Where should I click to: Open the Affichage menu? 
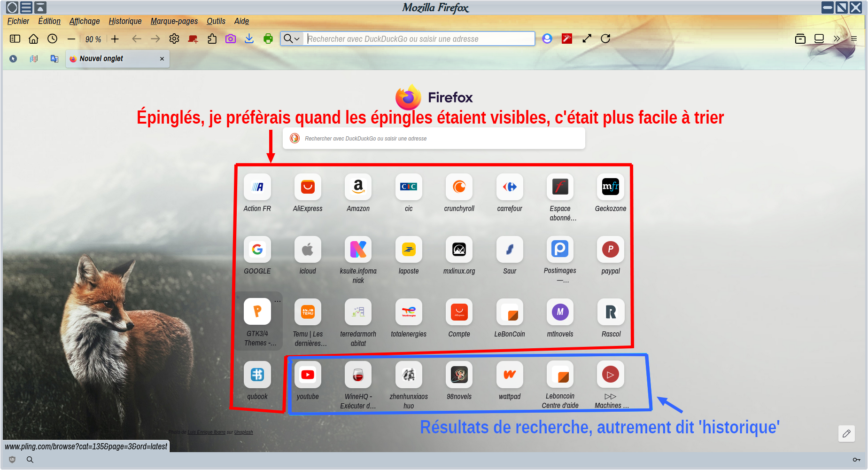click(85, 21)
